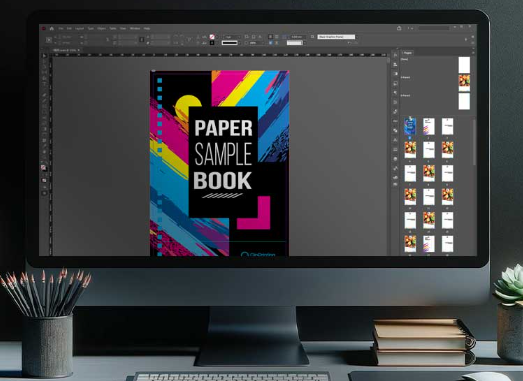The image size is (523, 381).
Task: Open the View menu
Action: pos(123,29)
